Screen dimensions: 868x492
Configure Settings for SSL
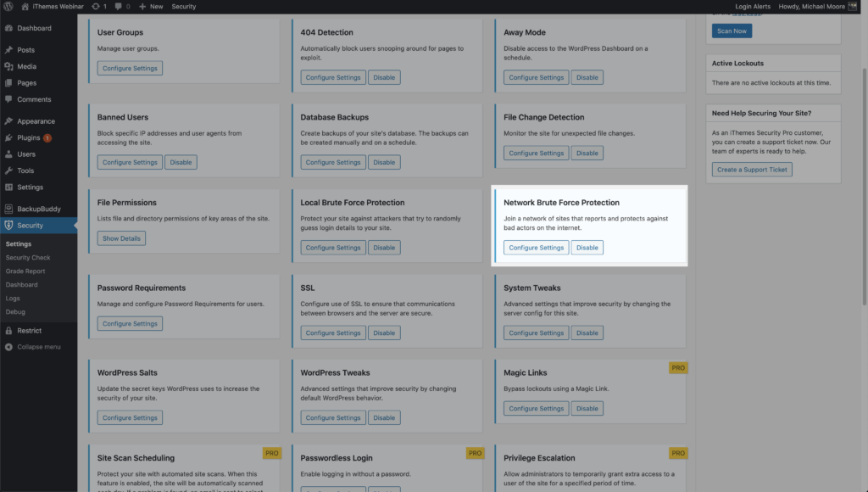coord(333,333)
